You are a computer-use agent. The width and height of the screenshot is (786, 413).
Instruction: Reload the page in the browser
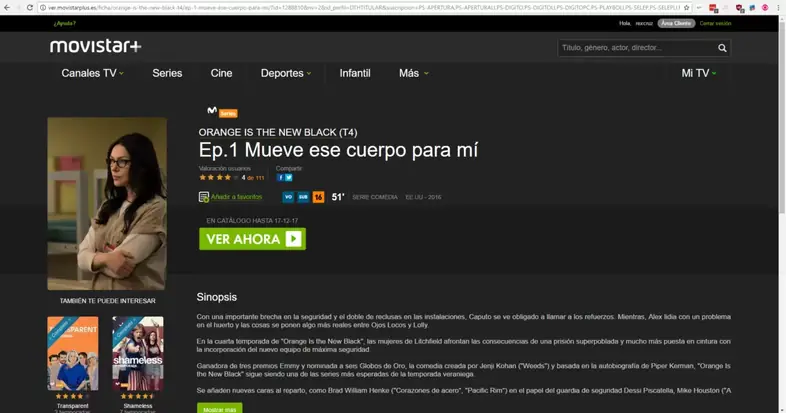[30, 8]
